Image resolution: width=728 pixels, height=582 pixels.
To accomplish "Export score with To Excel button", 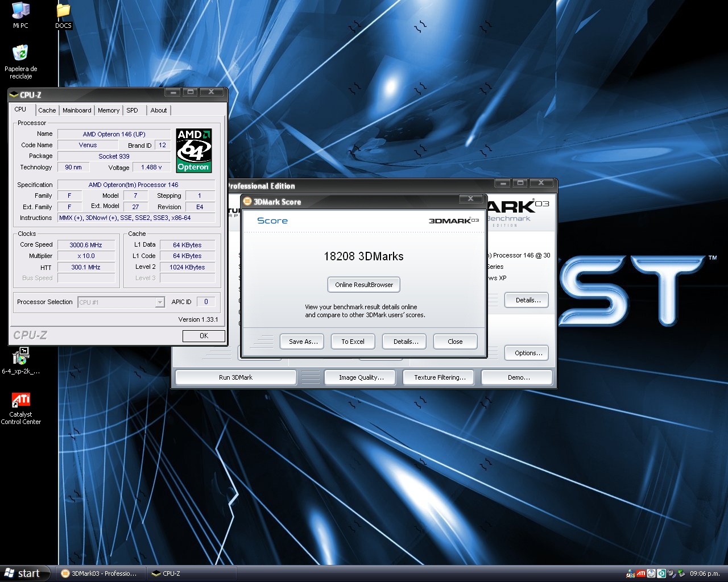I will click(x=353, y=342).
